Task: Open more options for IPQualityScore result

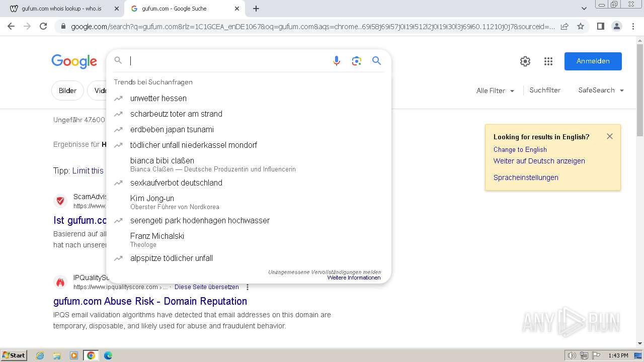Action: pos(247,287)
